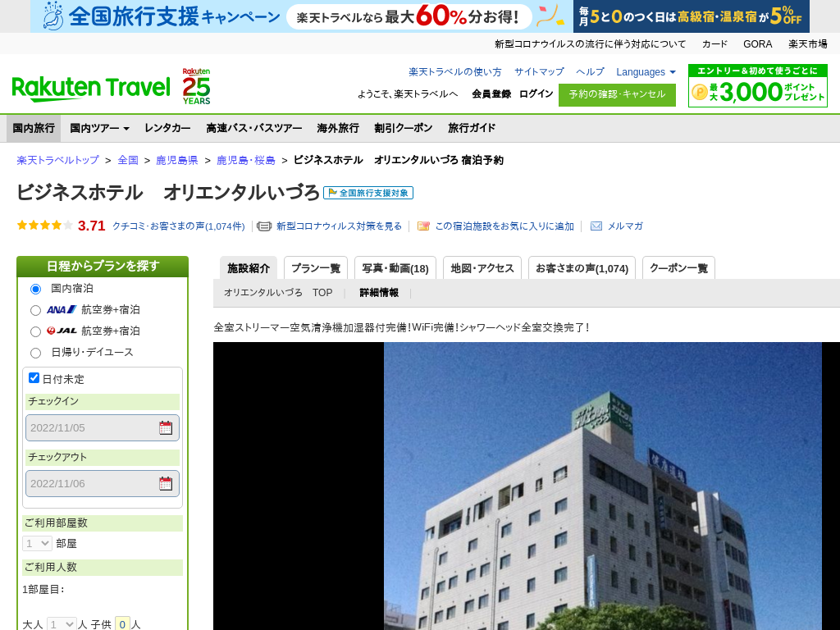The width and height of the screenshot is (840, 630).
Task: Open the check-in calendar icon
Action: point(166,427)
